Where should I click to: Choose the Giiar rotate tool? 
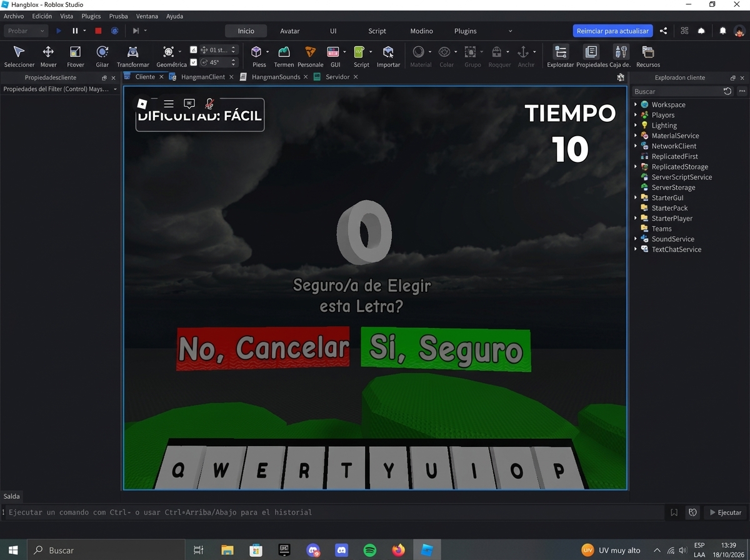pyautogui.click(x=102, y=56)
